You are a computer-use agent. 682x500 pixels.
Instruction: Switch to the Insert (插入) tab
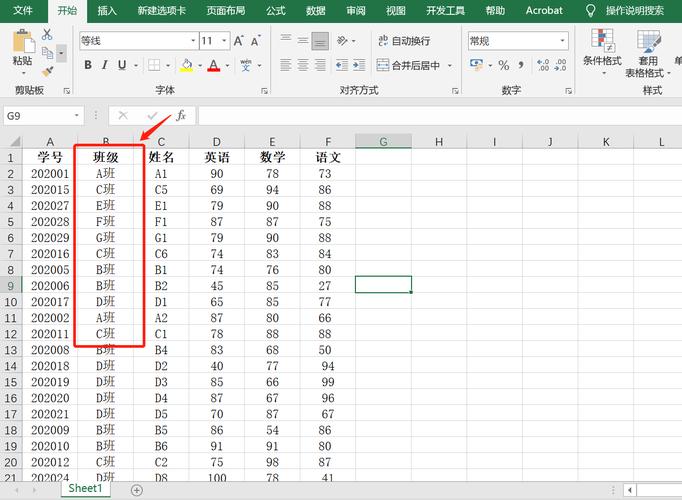(x=107, y=11)
